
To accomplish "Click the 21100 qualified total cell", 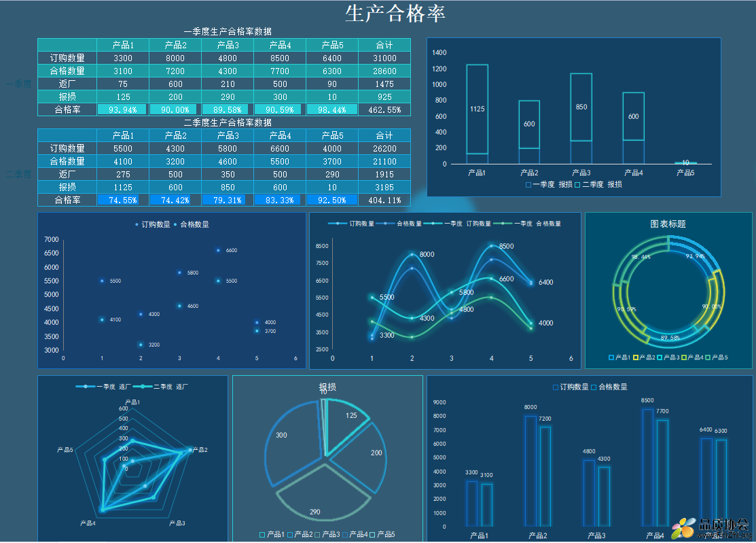I will [x=384, y=162].
